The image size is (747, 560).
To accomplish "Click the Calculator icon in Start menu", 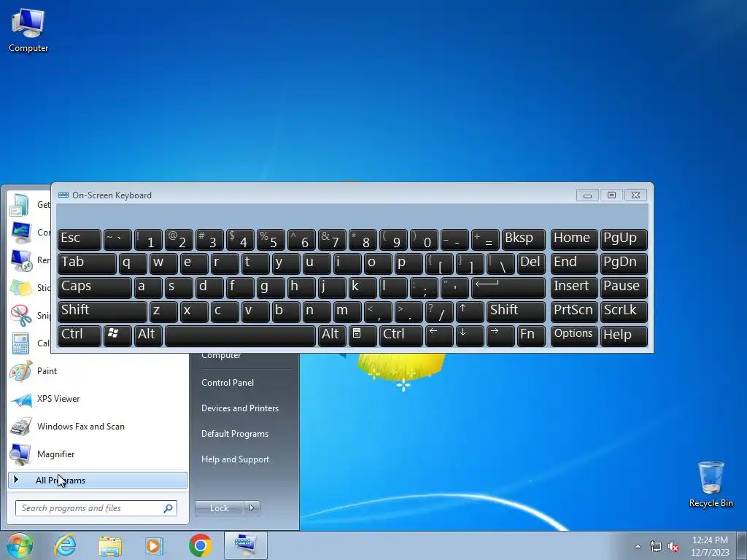I will (20, 343).
